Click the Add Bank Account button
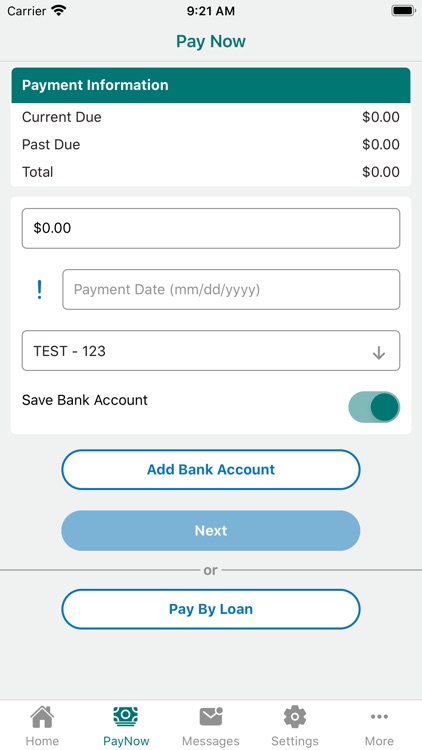The width and height of the screenshot is (422, 750). tap(211, 469)
